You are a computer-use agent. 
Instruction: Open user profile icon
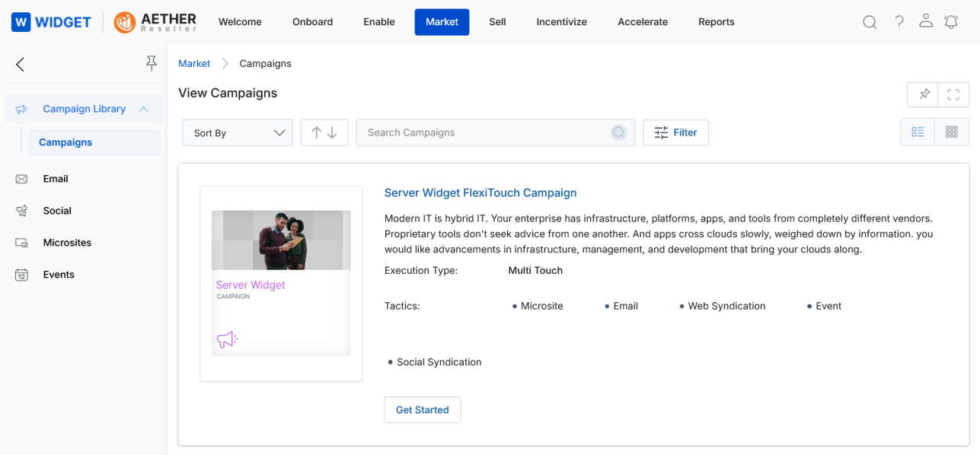(926, 21)
